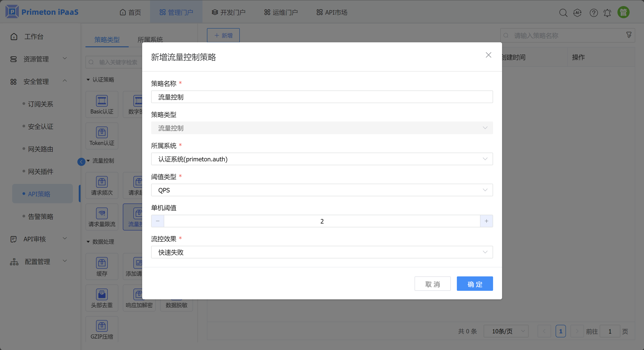Open the 流控效果 dropdown
This screenshot has width=644, height=350.
(x=322, y=252)
